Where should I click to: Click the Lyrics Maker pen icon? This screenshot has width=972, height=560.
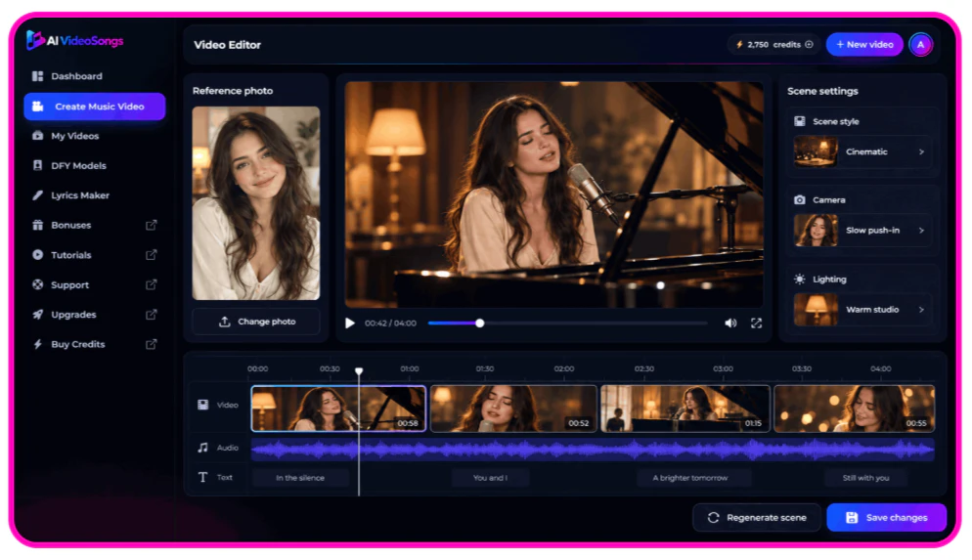[38, 195]
